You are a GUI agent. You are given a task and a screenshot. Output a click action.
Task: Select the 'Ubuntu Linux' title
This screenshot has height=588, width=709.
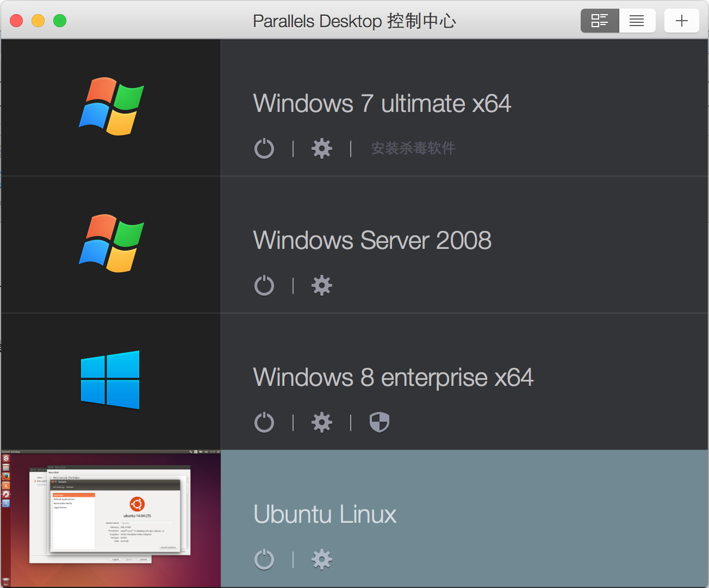pyautogui.click(x=325, y=514)
